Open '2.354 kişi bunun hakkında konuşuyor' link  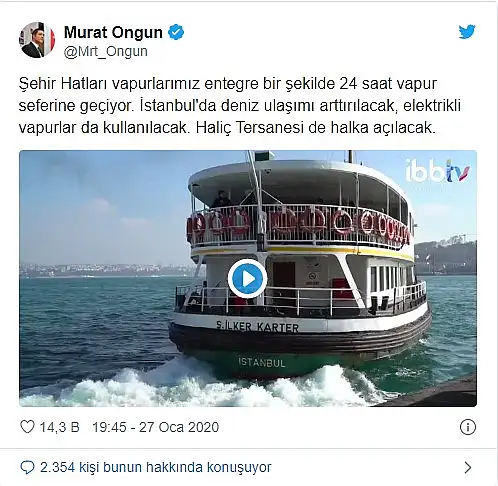pyautogui.click(x=156, y=467)
